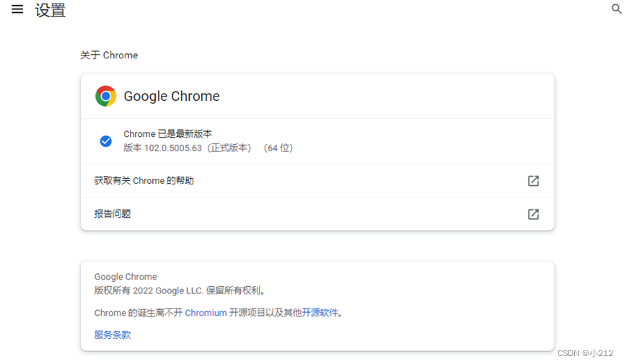
Task: Click the Google Chrome card title text
Action: [172, 97]
